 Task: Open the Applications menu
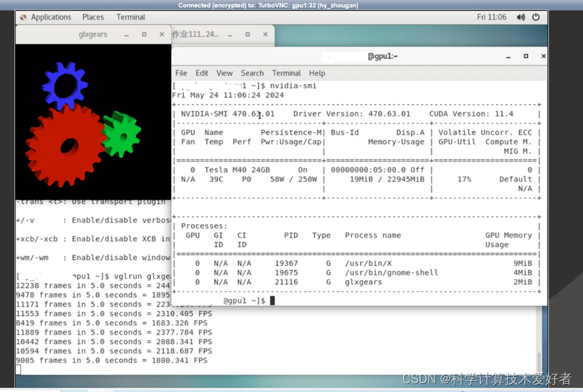click(x=51, y=17)
